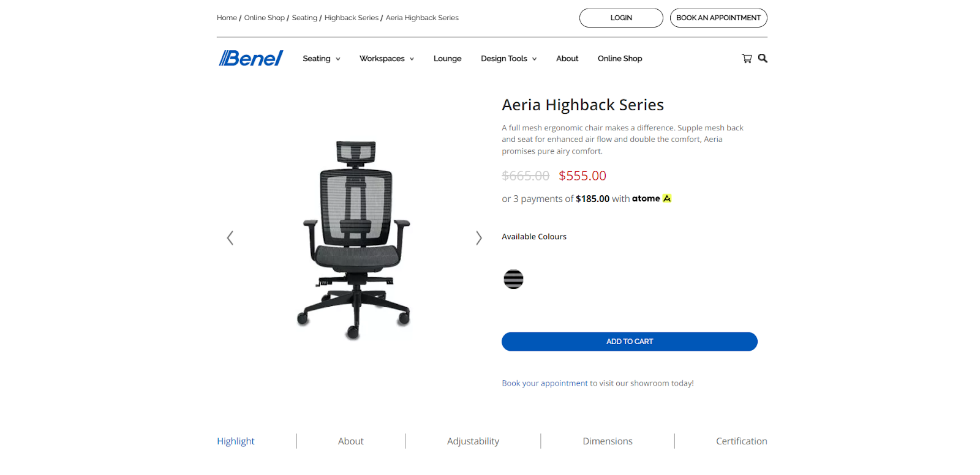Add the chair to cart

coord(630,342)
